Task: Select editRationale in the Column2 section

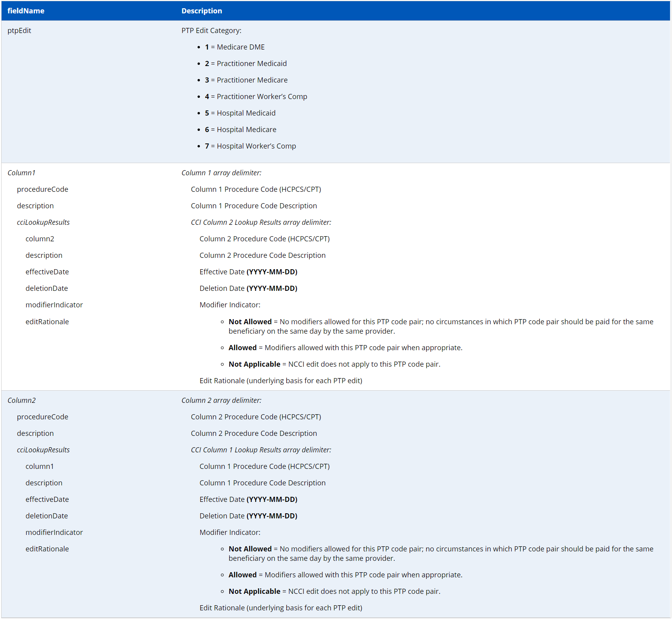Action: click(47, 549)
